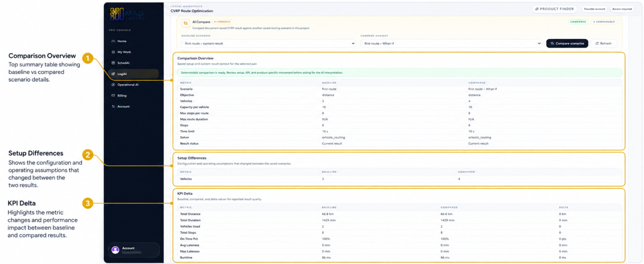Click the Founder account pill
This screenshot has height=264, width=644.
tap(594, 9)
